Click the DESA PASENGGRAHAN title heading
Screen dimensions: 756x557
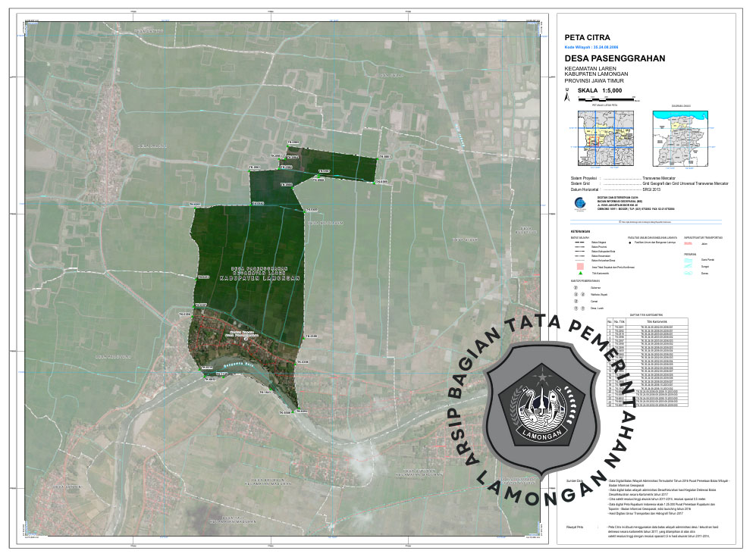point(615,58)
